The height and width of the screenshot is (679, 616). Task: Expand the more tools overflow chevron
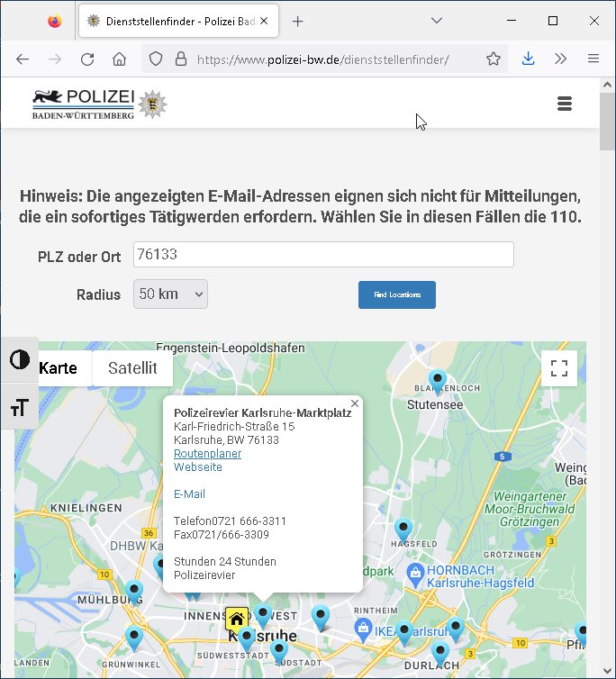pos(560,59)
